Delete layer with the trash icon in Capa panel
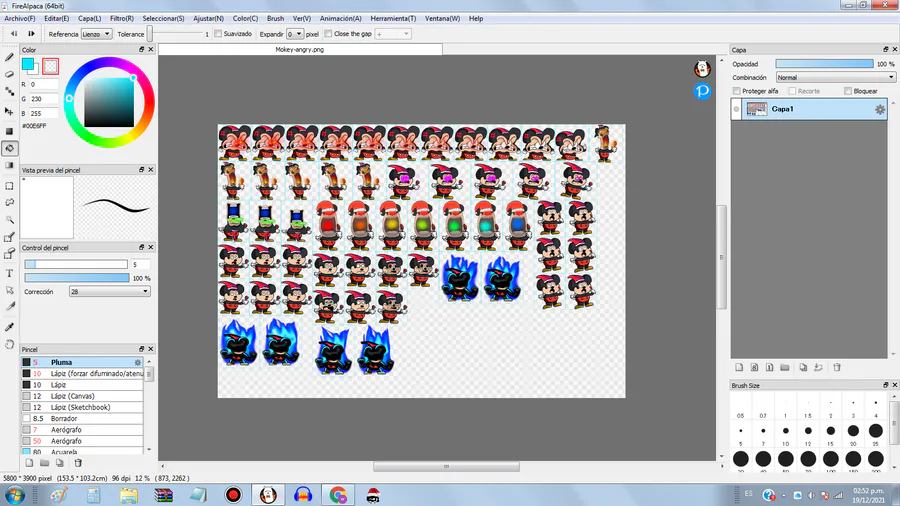The image size is (900, 506). point(837,367)
